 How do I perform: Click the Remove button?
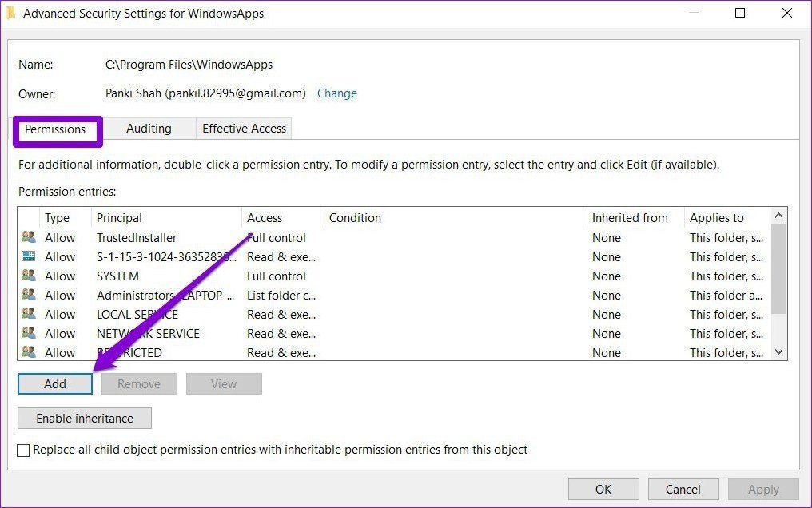click(139, 384)
